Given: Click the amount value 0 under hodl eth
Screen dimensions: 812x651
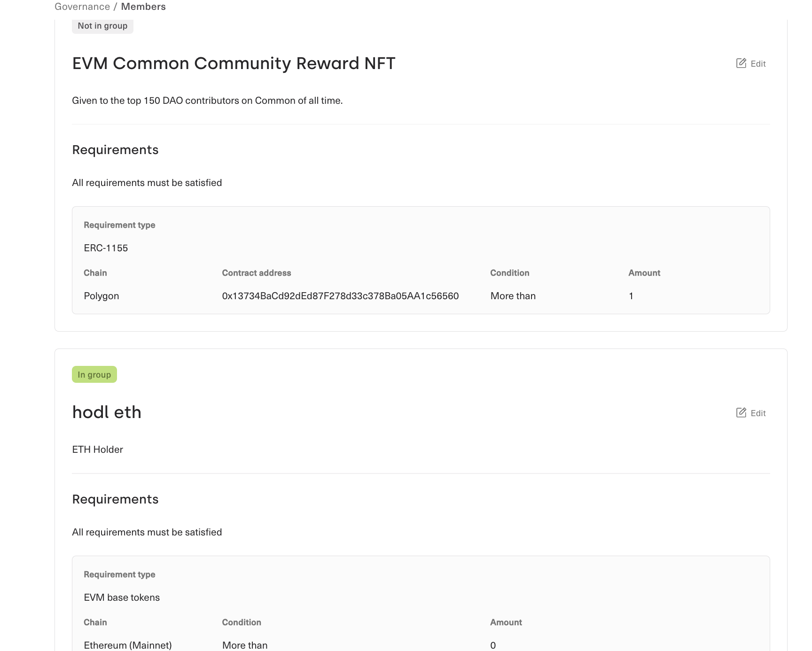Looking at the screenshot, I should 493,645.
